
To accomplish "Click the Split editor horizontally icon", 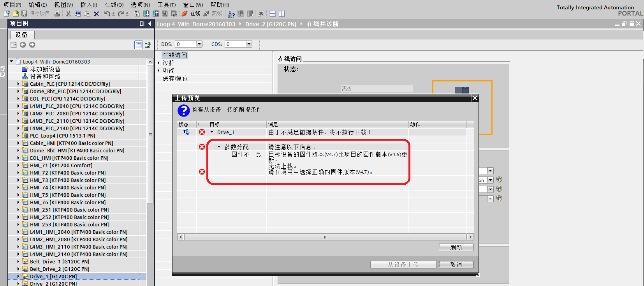I will point(273,14).
